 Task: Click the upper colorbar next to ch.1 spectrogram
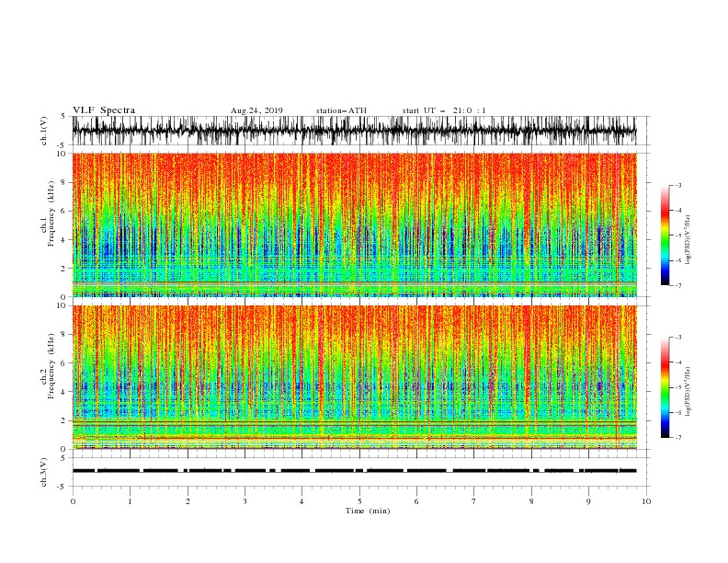665,236
